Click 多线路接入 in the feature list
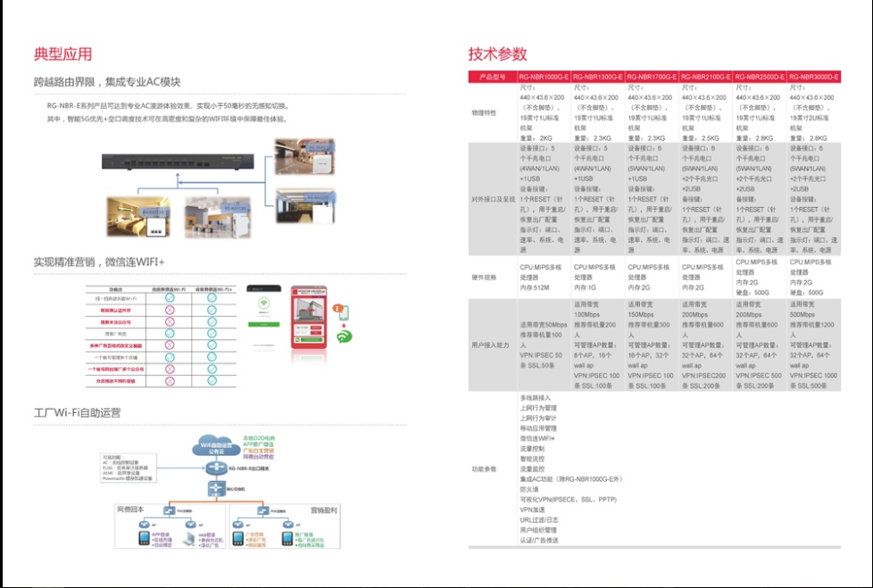 click(x=535, y=398)
